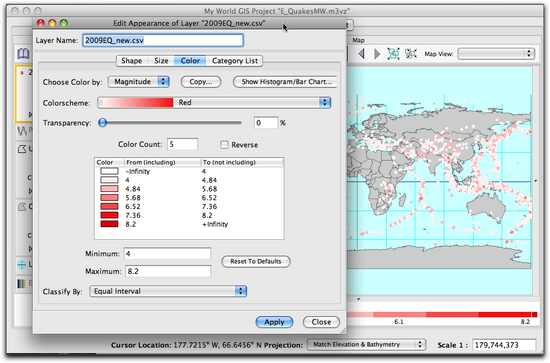Screen dimensions: 550x363
Task: Open the Red colorscheme dropdown
Action: coord(214,102)
